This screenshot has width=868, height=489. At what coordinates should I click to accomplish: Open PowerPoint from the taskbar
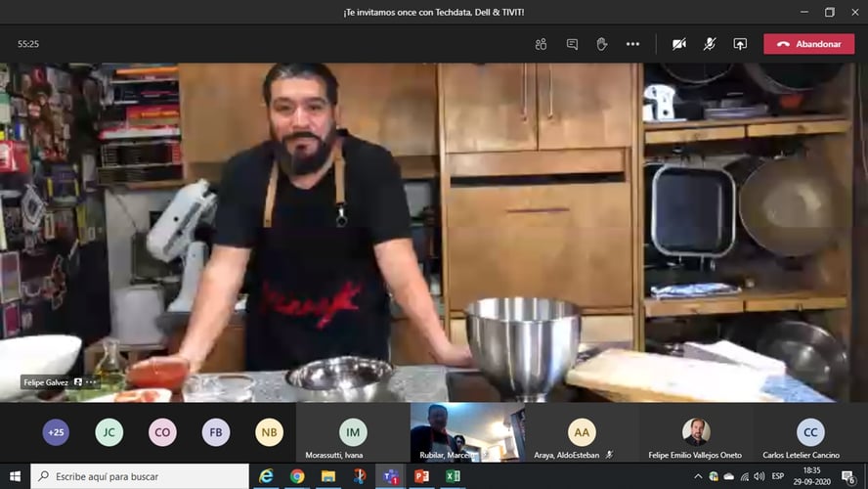[x=421, y=476]
